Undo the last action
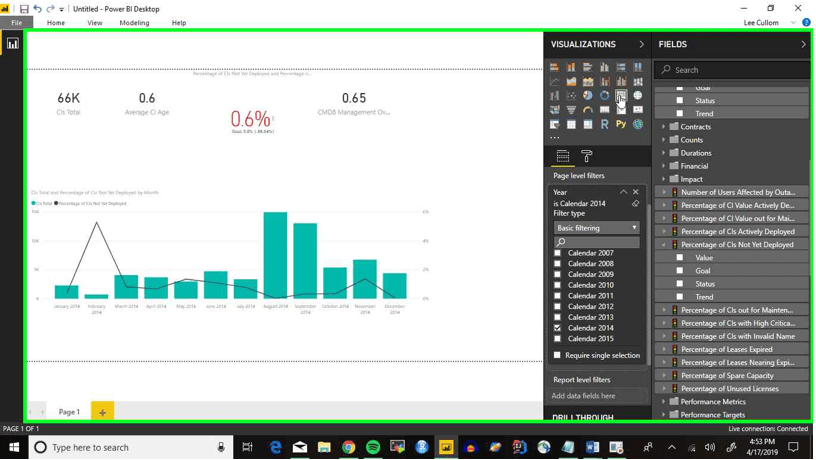816x460 pixels. 37,9
